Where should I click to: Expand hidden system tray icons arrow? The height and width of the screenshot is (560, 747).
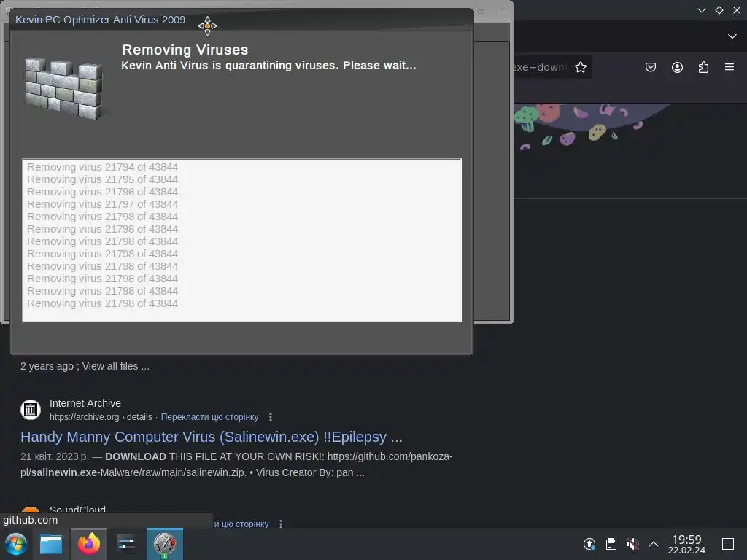pos(654,544)
